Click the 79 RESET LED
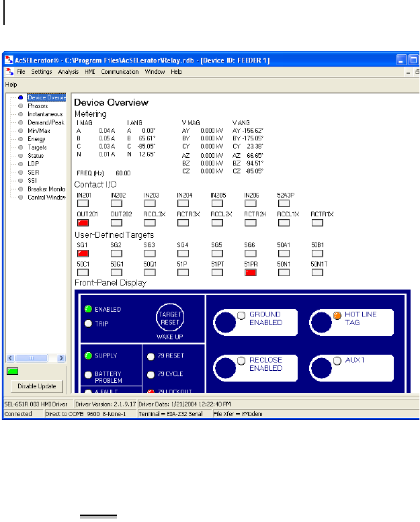This screenshot has height=522, width=420. tap(151, 357)
